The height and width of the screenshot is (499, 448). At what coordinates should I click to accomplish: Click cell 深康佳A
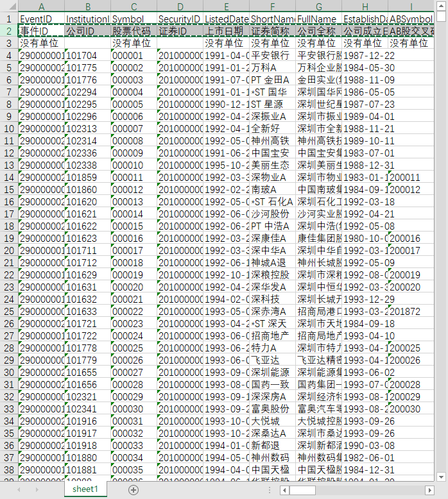(x=272, y=238)
